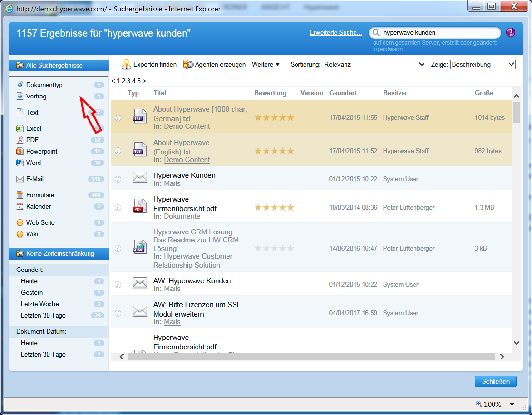Click the Agenten erzeugen label
Screen dimensions: 532x415
pos(220,65)
